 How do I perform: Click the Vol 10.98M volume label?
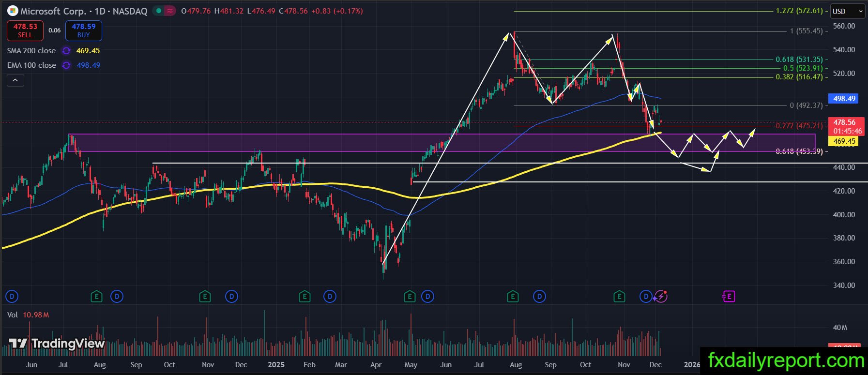tap(28, 315)
